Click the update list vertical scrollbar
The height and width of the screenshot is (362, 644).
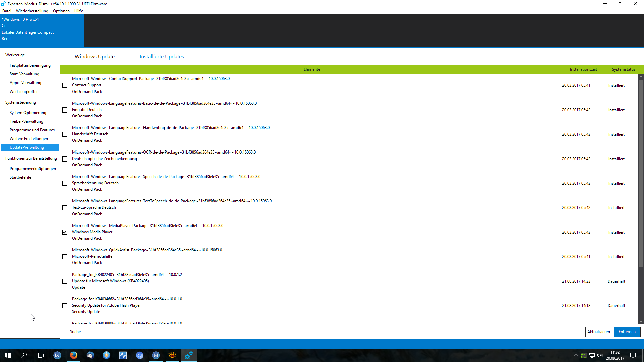click(x=641, y=174)
